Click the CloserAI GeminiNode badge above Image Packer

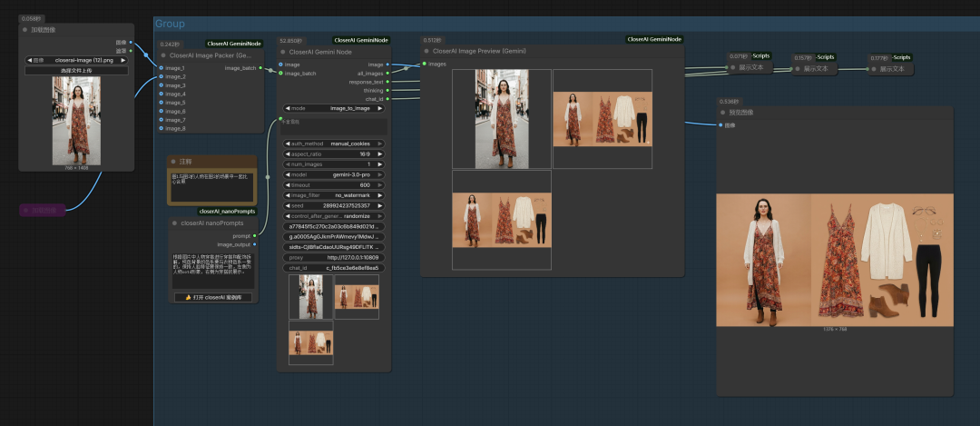click(x=234, y=43)
